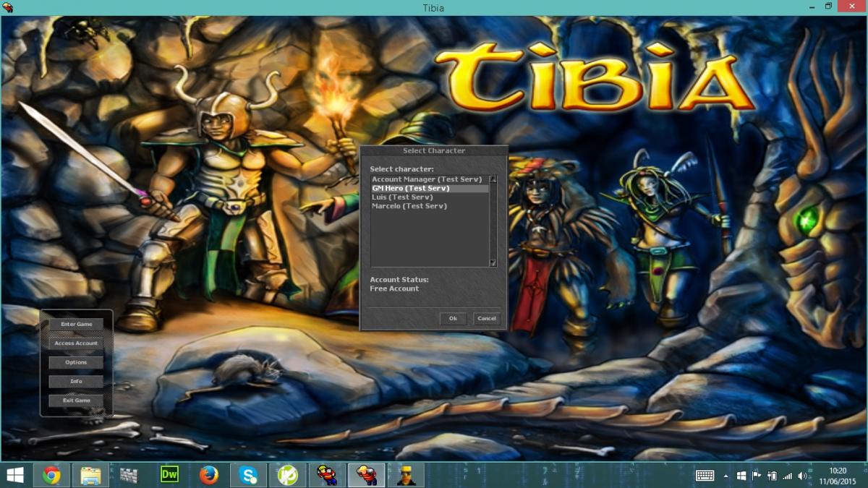
Task: Open the Windows Start button
Action: [x=14, y=475]
